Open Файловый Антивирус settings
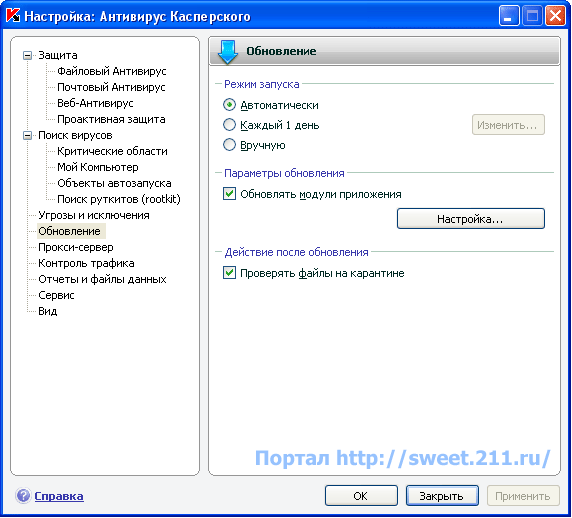 [x=112, y=71]
